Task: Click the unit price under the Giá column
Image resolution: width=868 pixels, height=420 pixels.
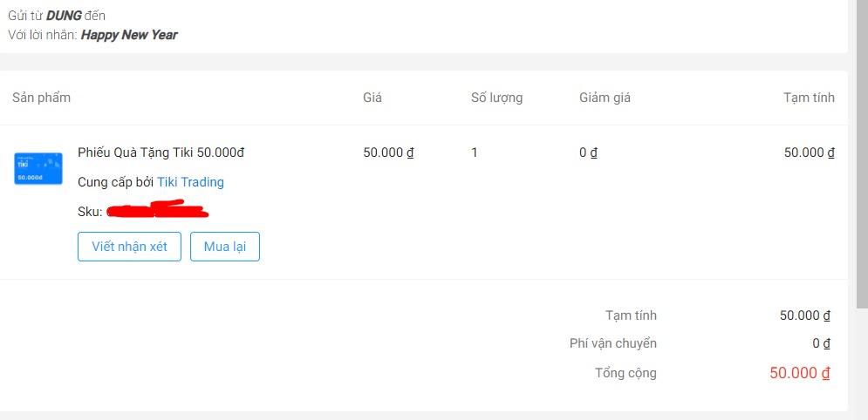Action: click(388, 152)
